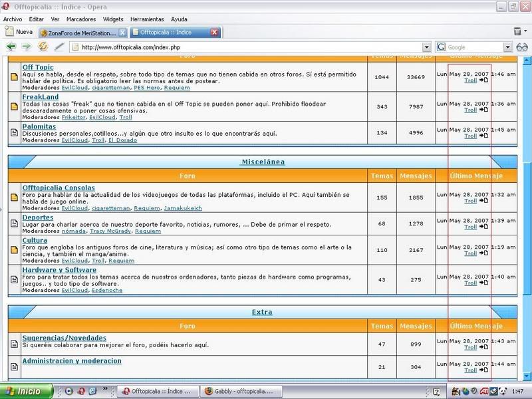This screenshot has height=399, width=532.
Task: Click the binoculars find icon
Action: [x=522, y=47]
